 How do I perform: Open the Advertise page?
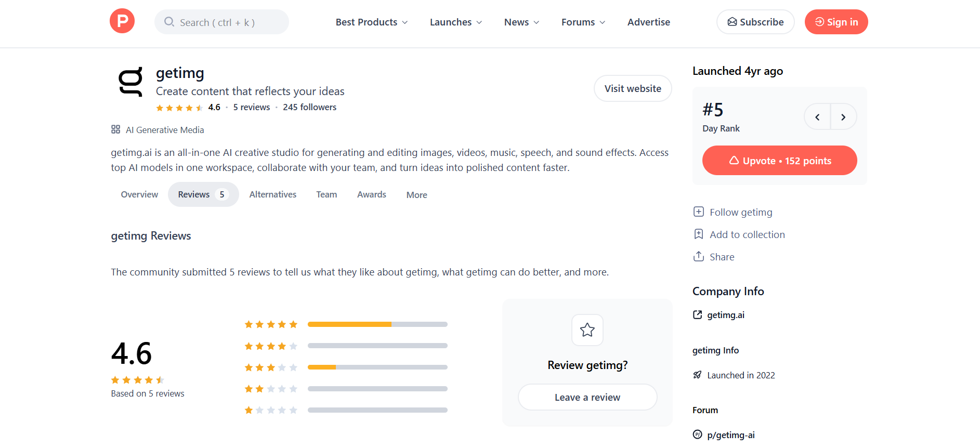pos(649,22)
